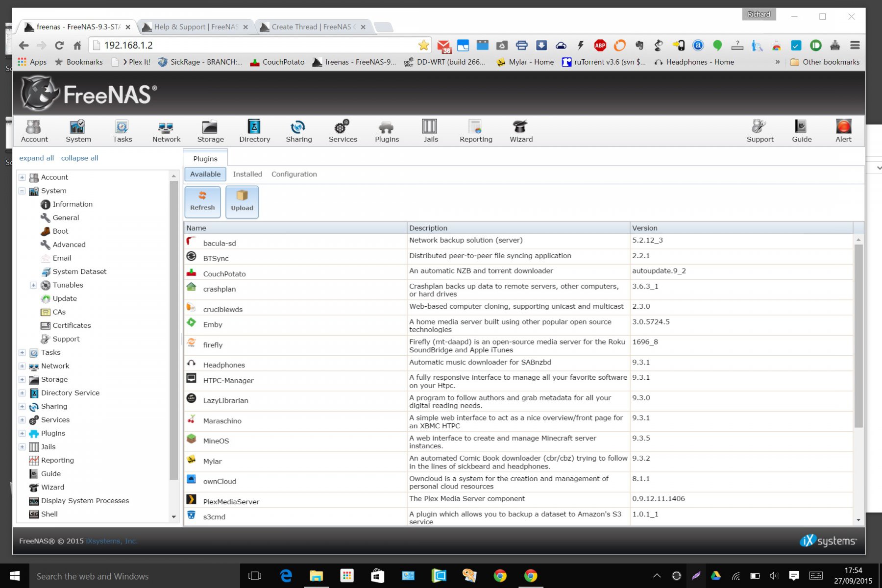This screenshot has width=882, height=588.
Task: Click the collapse all link
Action: click(79, 158)
